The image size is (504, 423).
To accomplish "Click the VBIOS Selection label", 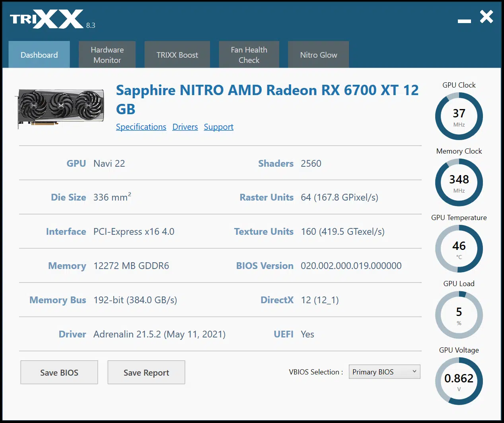I will [316, 372].
